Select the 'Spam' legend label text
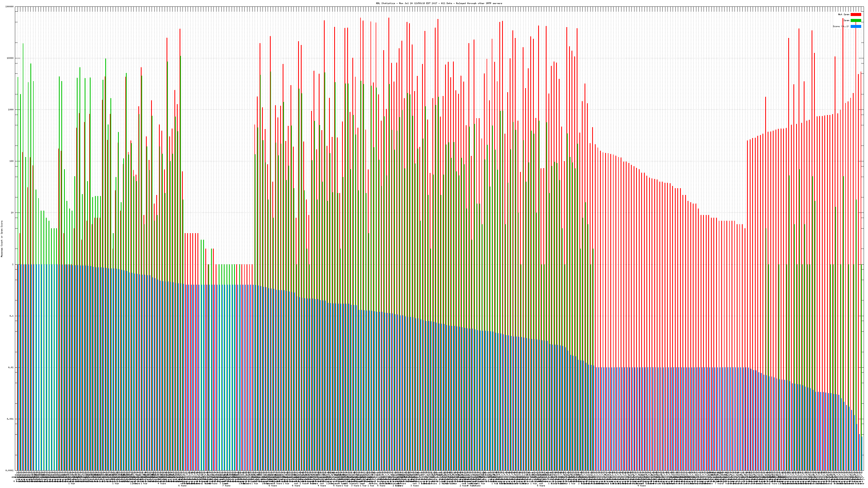 (846, 21)
